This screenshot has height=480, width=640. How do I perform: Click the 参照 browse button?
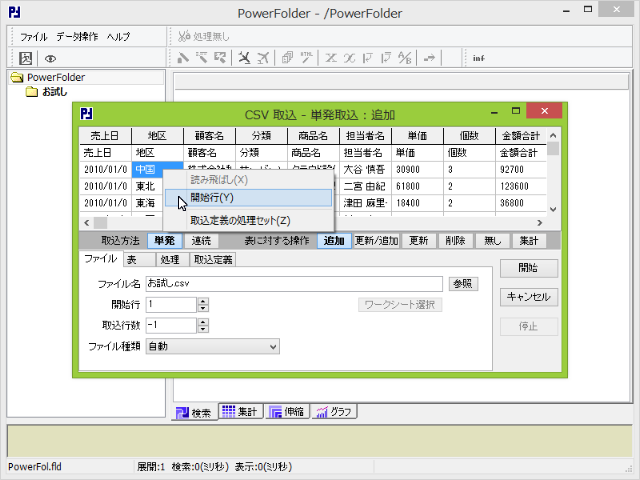point(463,284)
